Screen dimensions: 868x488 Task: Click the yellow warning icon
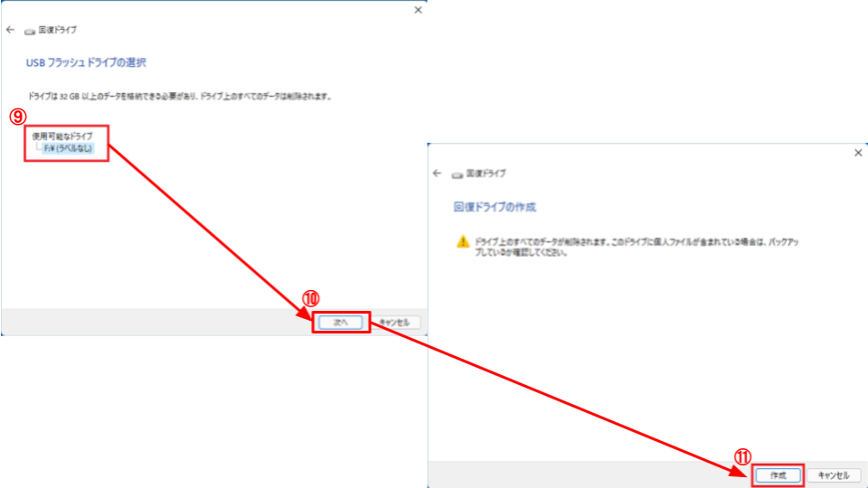tap(463, 242)
